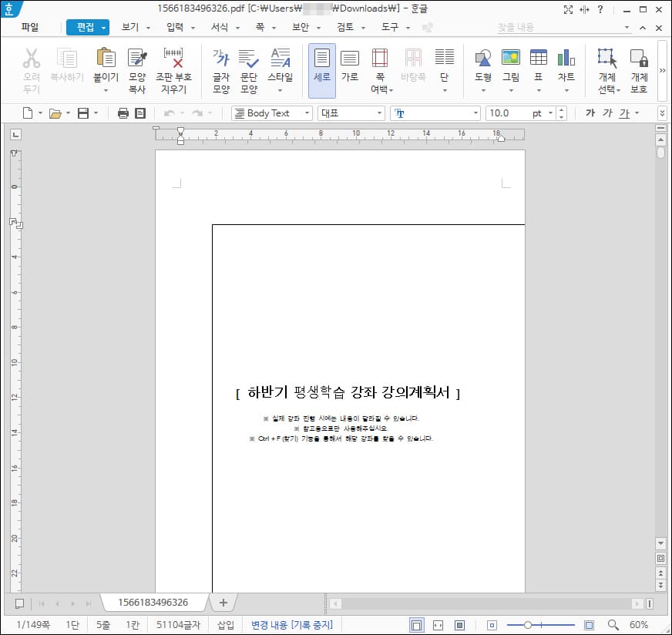The width and height of the screenshot is (672, 635).
Task: Activate 개체 선택 (Object Select) tool
Action: click(606, 66)
